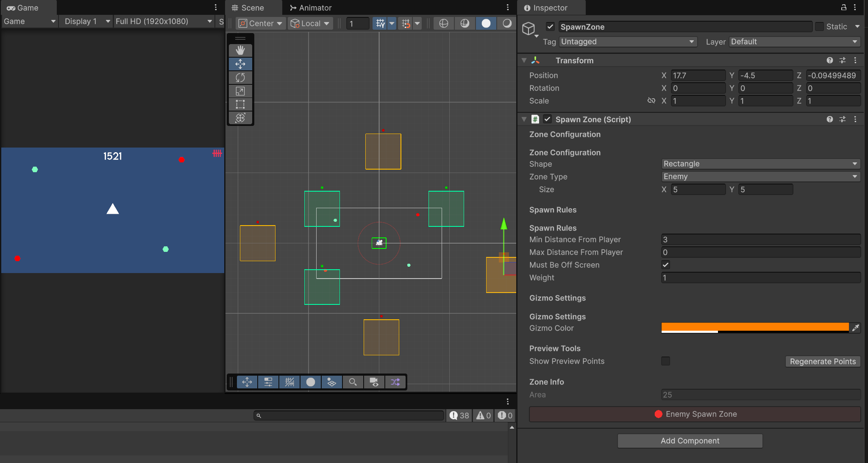Click the Inspector lock icon
The width and height of the screenshot is (868, 463).
point(843,7)
